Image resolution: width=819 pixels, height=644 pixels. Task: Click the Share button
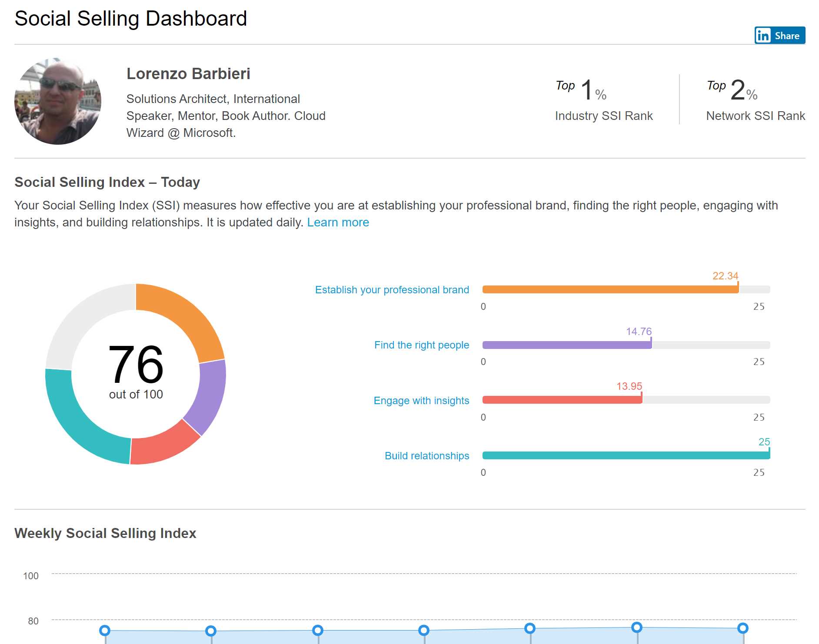pos(779,35)
